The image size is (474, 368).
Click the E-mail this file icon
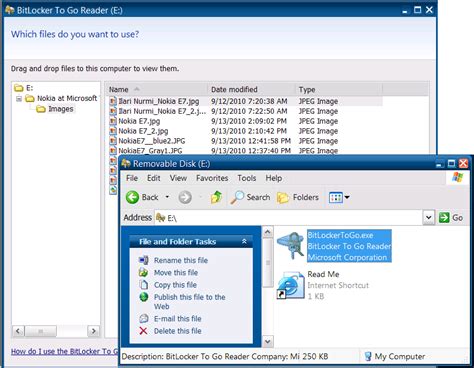(x=144, y=318)
